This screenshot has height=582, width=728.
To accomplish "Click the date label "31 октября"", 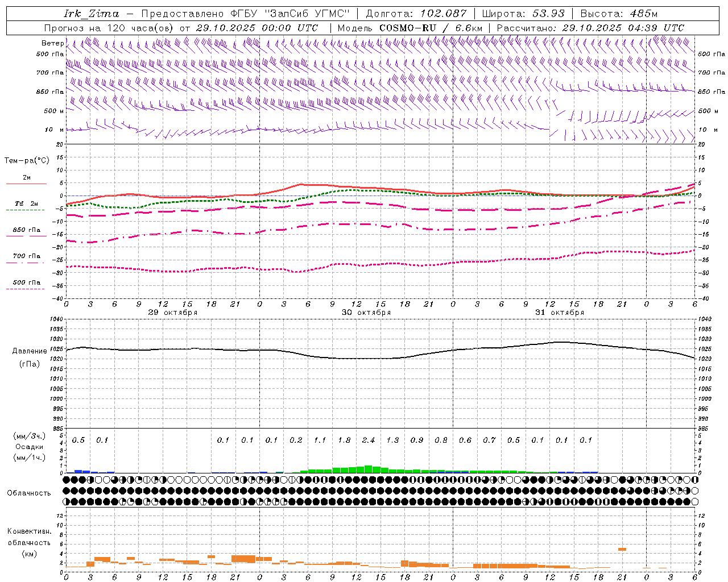I will click(x=560, y=313).
